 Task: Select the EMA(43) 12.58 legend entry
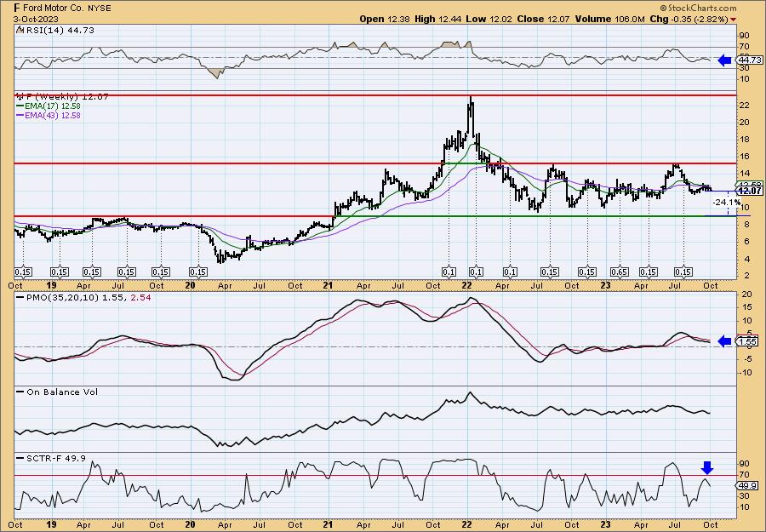pyautogui.click(x=49, y=116)
